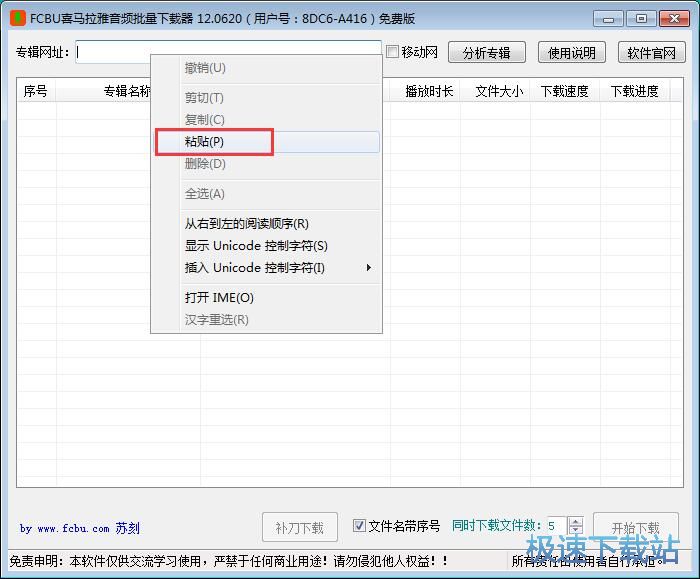Click the simultaneous download count field
Image resolution: width=700 pixels, height=579 pixels.
557,526
